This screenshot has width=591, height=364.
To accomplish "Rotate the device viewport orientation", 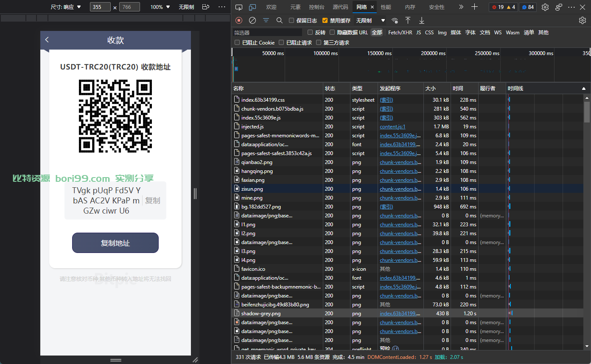I will (x=206, y=7).
